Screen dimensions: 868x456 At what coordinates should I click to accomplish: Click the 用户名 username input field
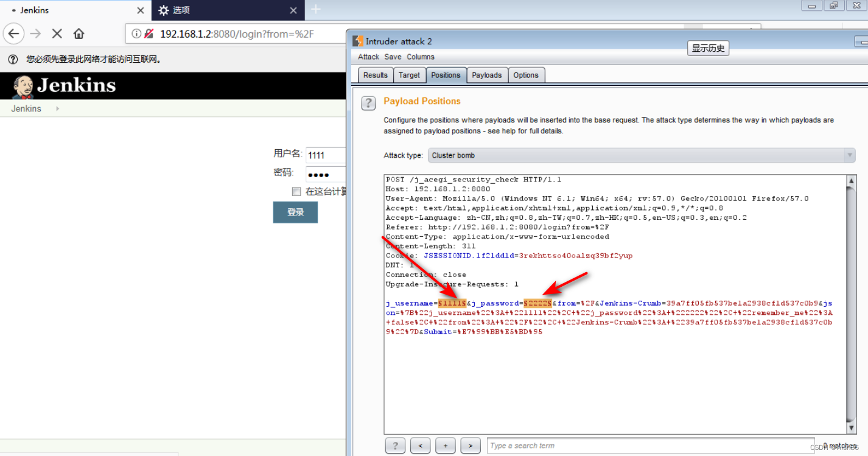326,155
